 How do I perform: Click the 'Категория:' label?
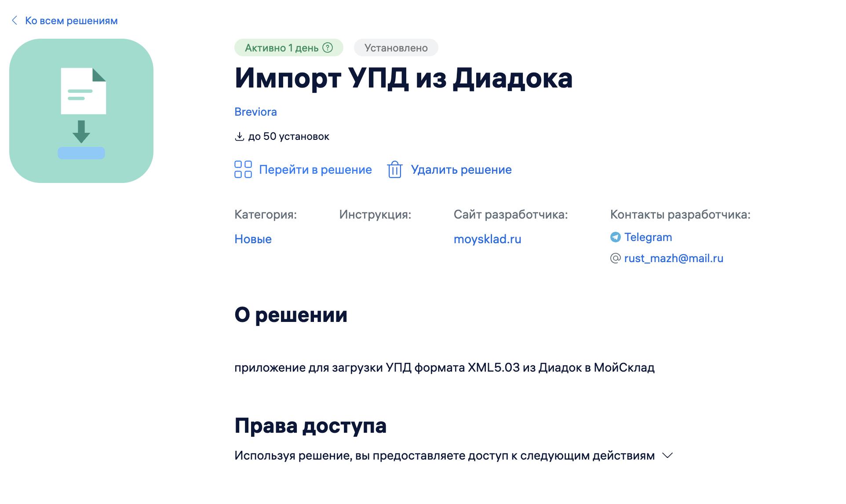click(266, 215)
